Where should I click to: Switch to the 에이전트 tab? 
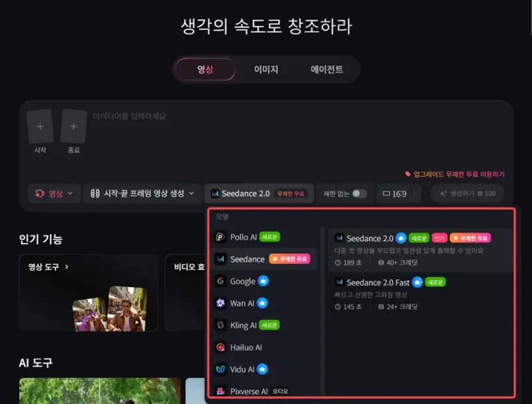[x=327, y=70]
